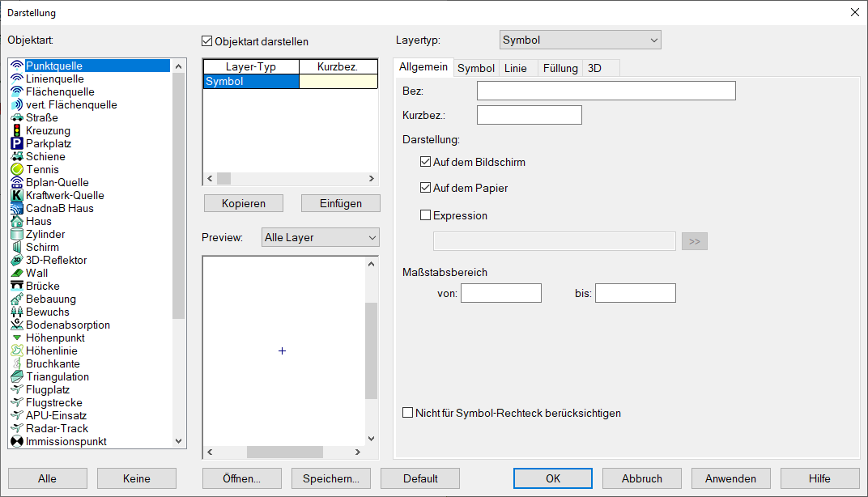Screen dimensions: 868x497
Task: Select the Punktquelle icon in object list
Action: coord(17,66)
